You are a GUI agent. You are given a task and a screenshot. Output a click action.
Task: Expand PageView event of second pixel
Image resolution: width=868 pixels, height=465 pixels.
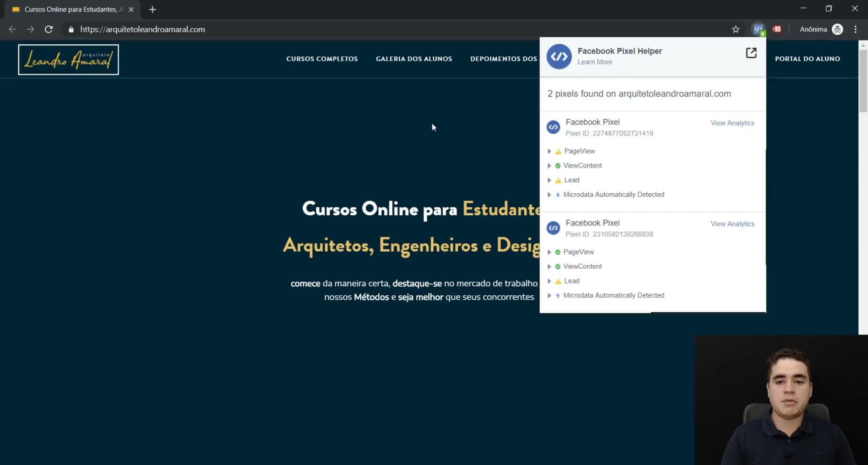(549, 252)
